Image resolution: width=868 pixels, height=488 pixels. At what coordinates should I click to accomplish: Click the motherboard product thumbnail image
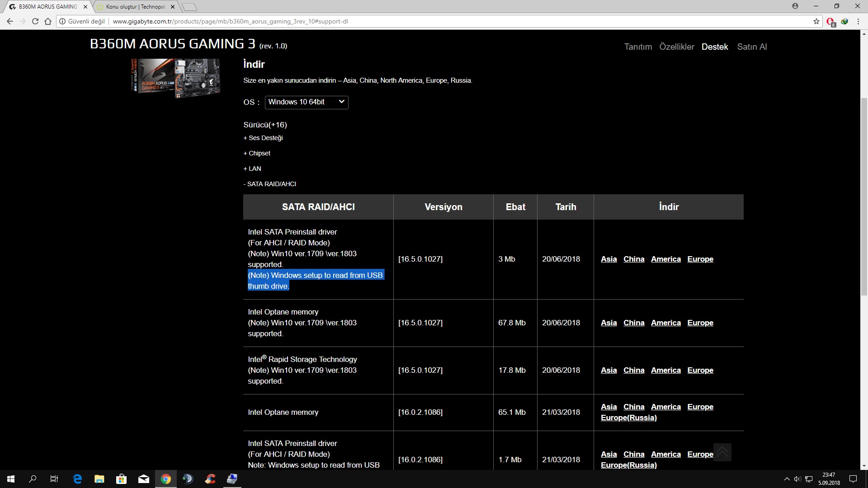tap(176, 78)
